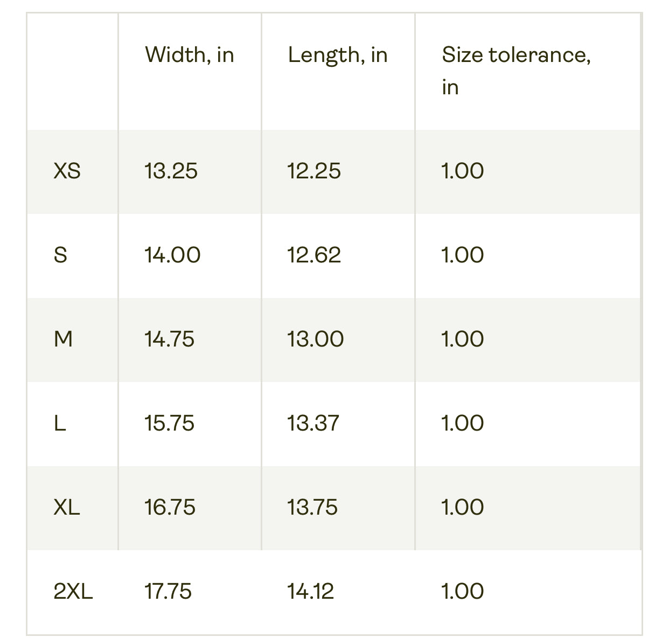Click the XL width value 16.75

pyautogui.click(x=170, y=507)
